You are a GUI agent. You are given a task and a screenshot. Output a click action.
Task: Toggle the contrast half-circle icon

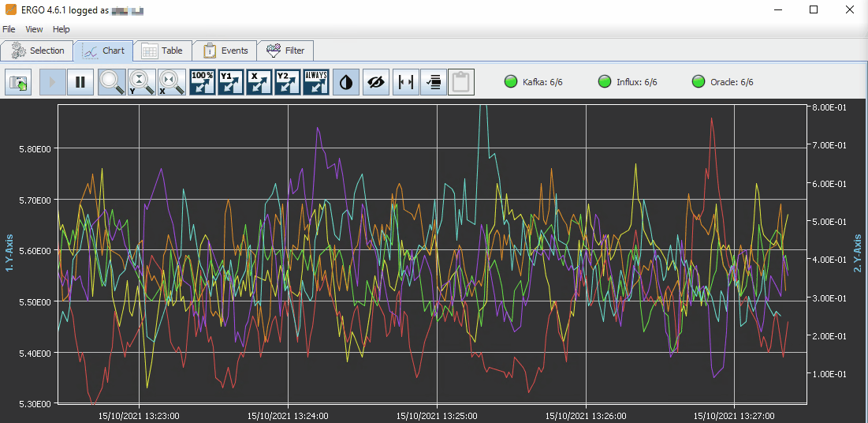[x=346, y=82]
